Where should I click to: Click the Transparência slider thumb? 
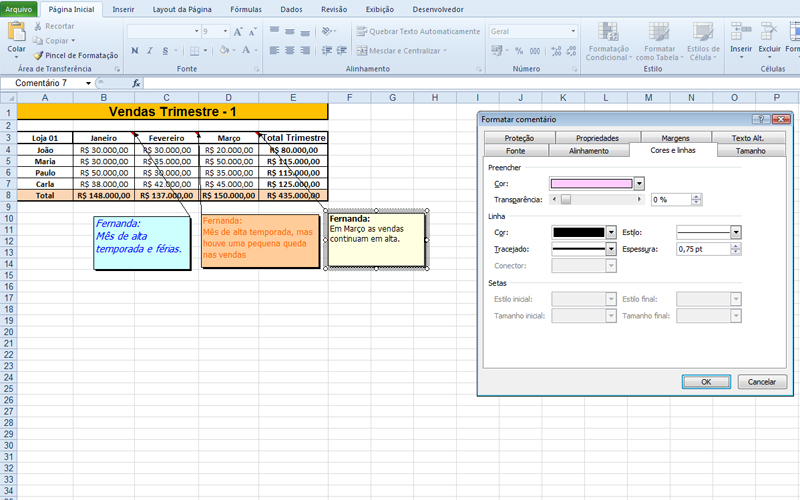click(x=566, y=199)
